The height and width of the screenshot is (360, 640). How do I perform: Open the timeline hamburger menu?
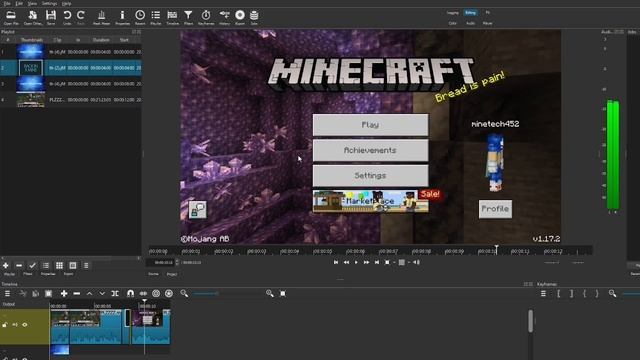point(7,293)
